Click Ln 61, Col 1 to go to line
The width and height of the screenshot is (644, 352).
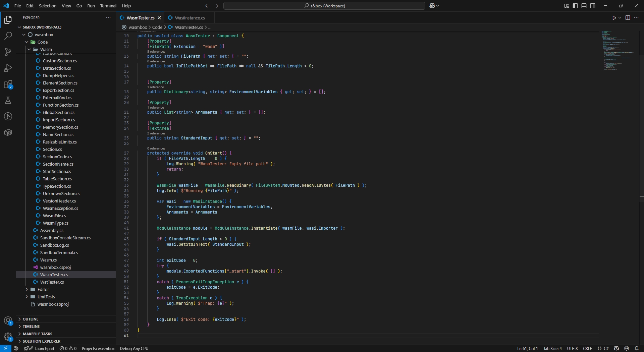pos(527,348)
